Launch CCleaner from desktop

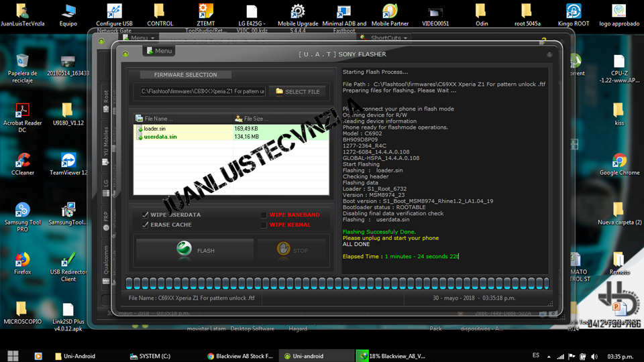coord(23,164)
